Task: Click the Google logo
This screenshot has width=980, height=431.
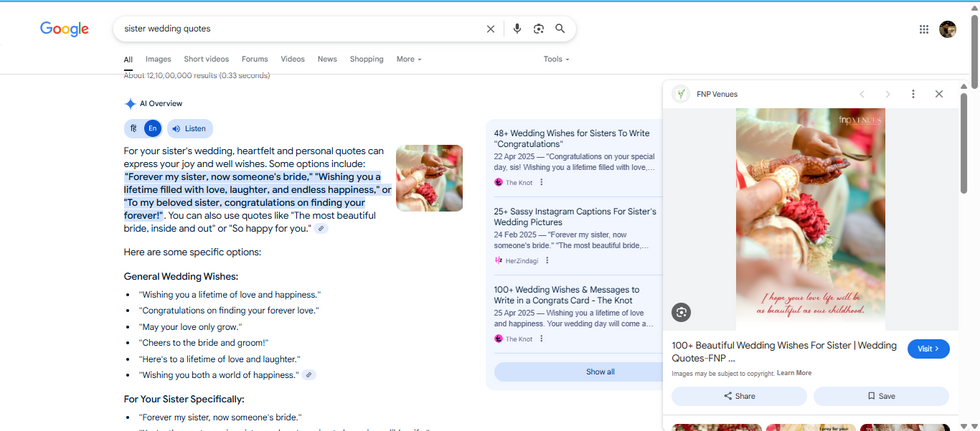Action: [64, 29]
